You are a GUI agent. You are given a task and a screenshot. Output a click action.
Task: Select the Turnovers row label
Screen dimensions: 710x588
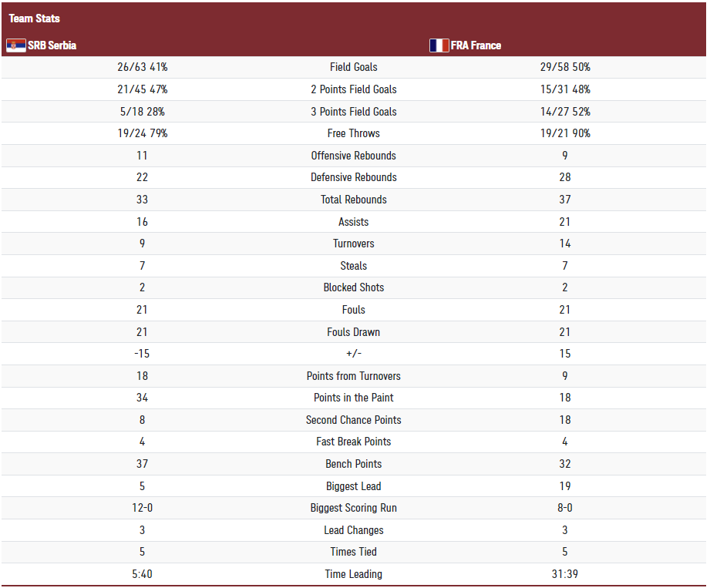(x=354, y=244)
